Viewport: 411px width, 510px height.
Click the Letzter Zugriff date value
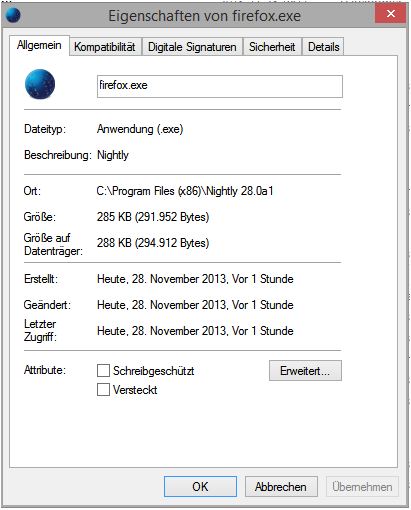[195, 331]
